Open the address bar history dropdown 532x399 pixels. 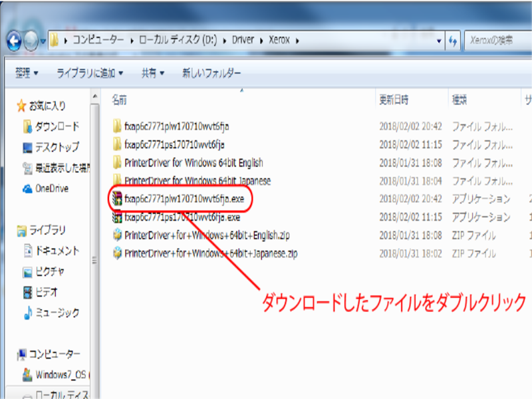pyautogui.click(x=439, y=41)
